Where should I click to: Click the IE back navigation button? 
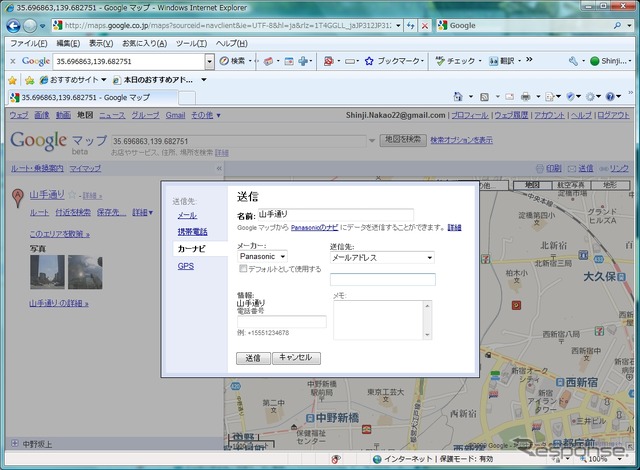coord(13,26)
